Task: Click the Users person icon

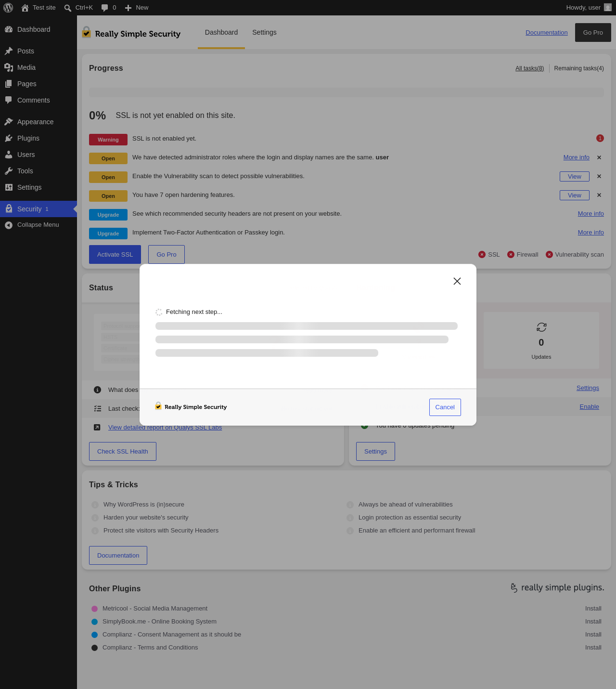Action: [x=9, y=155]
